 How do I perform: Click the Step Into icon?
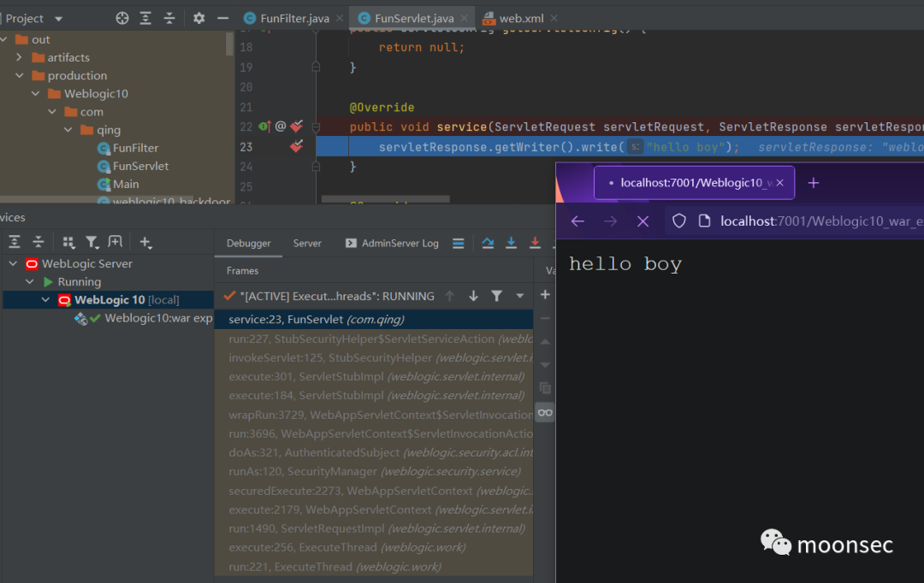(x=511, y=243)
